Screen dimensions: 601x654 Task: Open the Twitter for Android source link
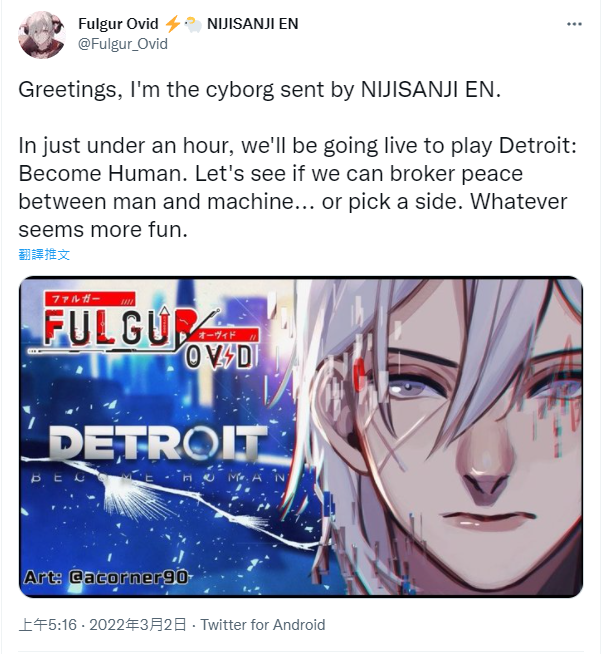263,624
